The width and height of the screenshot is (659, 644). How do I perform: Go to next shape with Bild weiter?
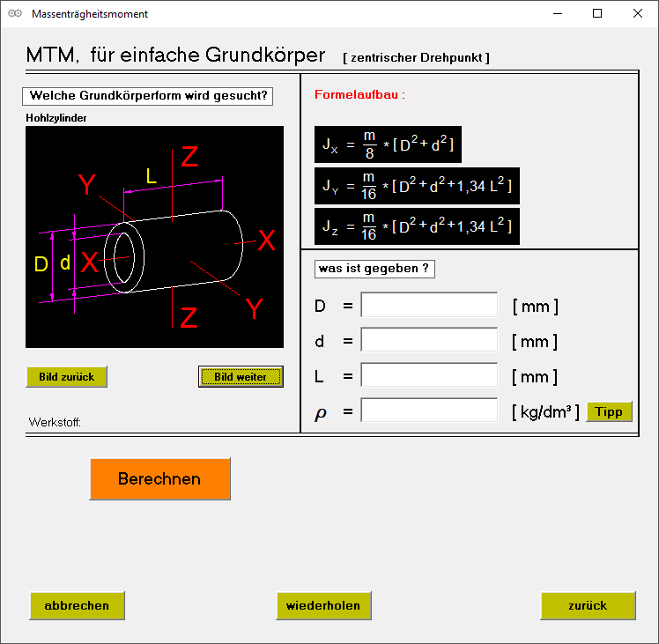pyautogui.click(x=241, y=377)
